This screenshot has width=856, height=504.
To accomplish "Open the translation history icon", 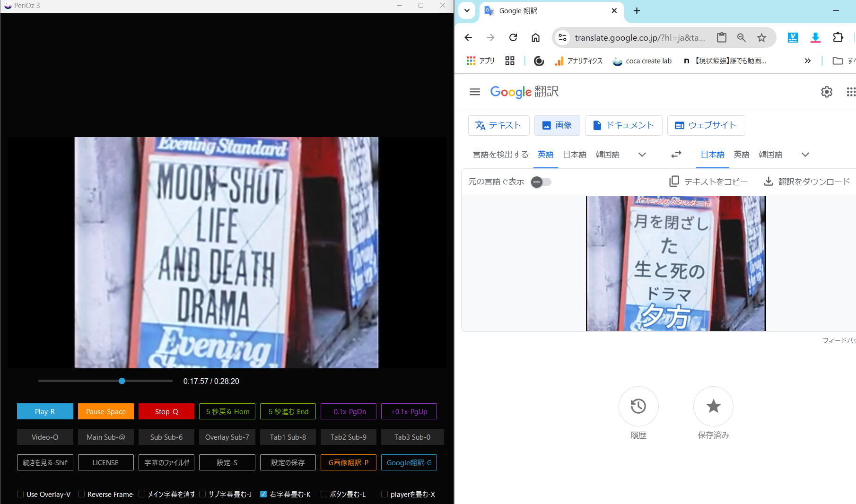I will coord(638,406).
